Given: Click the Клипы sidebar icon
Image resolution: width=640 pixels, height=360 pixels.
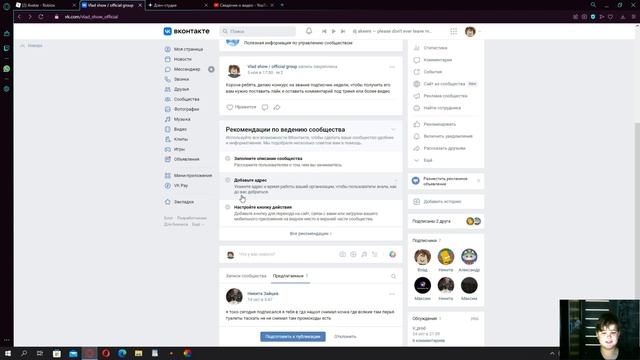Looking at the screenshot, I should click(168, 139).
